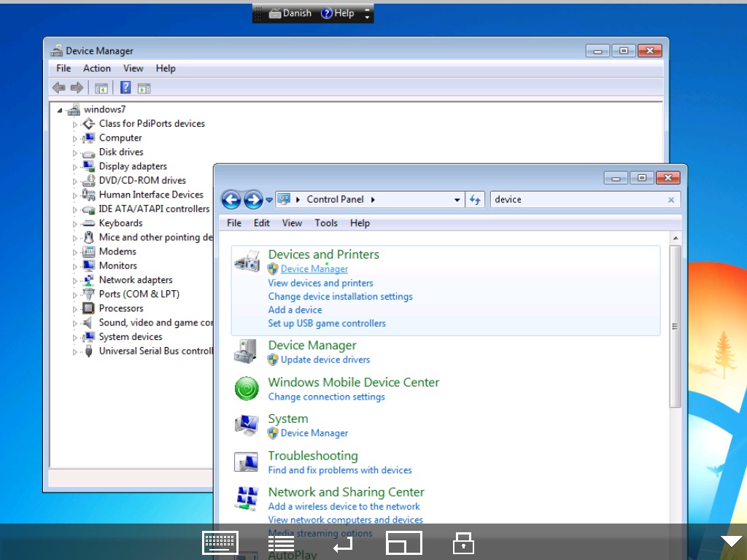The width and height of the screenshot is (747, 560).
Task: Click the action pane icon in Device Manager toolbar
Action: click(x=144, y=88)
